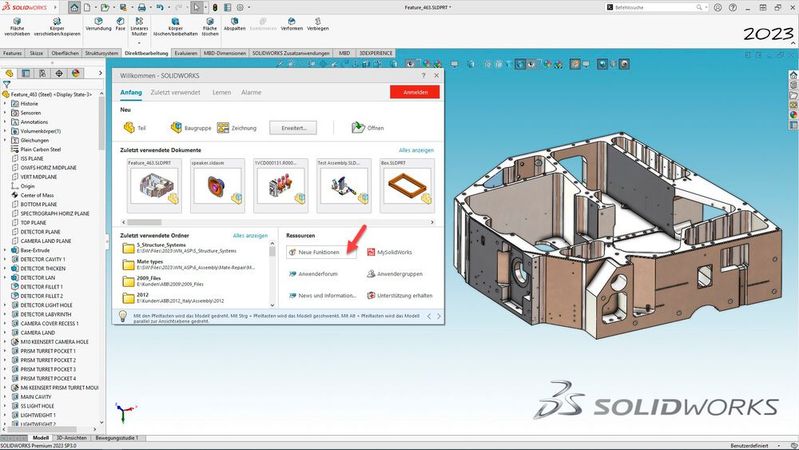Click the Home (Welcome) icon in the top toolbar
Viewport: 799px width, 450px height.
point(74,8)
